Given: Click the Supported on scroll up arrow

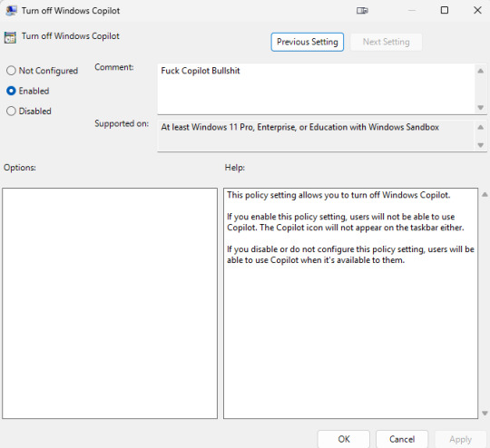Looking at the screenshot, I should (481, 127).
